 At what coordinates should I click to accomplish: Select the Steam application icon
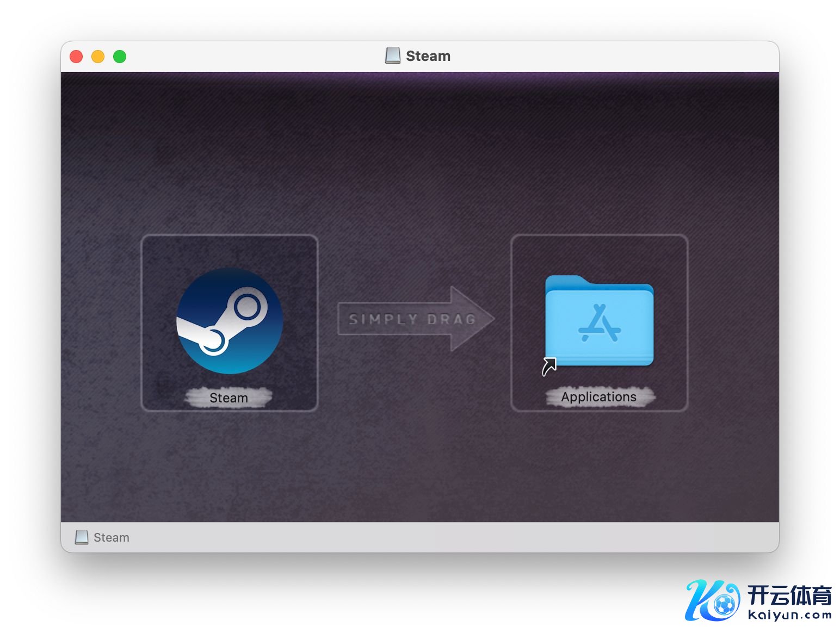(x=229, y=320)
